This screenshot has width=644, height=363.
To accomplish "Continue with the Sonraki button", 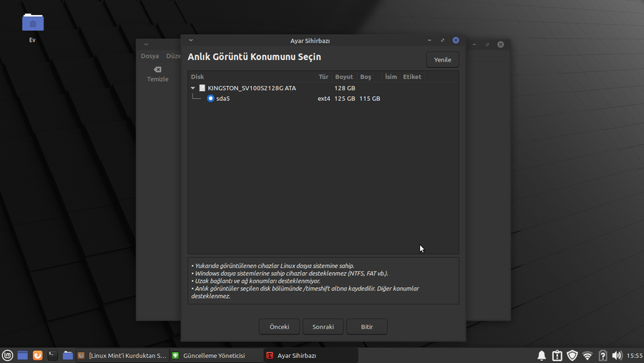I will click(323, 326).
